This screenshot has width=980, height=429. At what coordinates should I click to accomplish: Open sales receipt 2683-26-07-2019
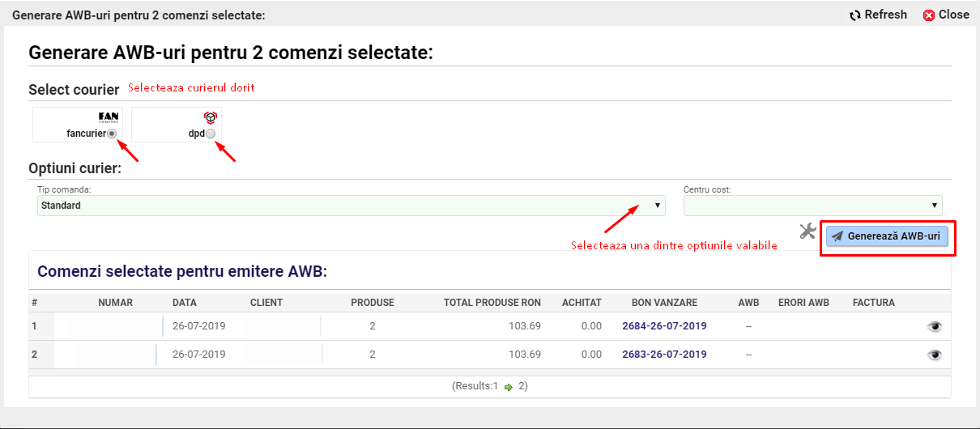tap(664, 355)
